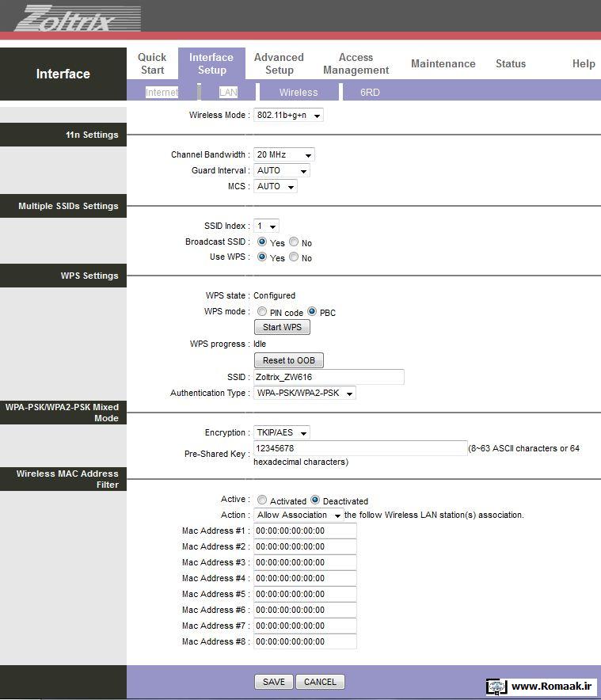Click the CANCEL button
Screen dimensions: 601x700
coord(320,682)
